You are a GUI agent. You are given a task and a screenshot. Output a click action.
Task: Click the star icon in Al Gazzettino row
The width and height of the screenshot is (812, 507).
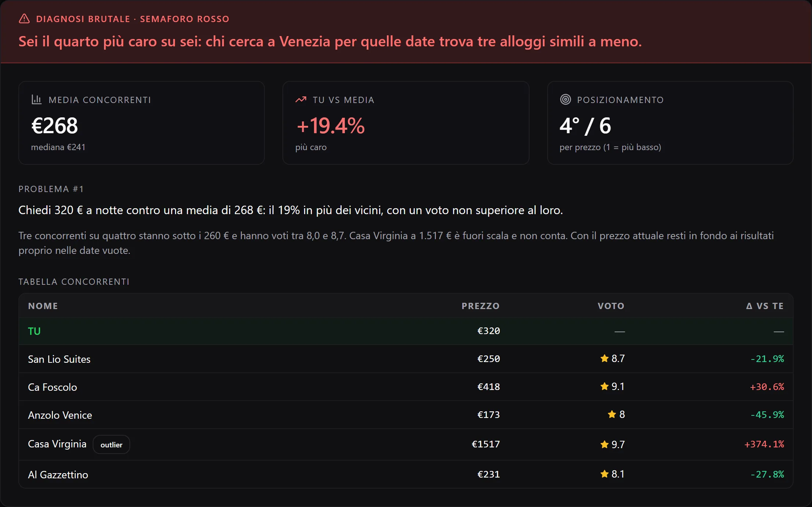click(x=604, y=474)
